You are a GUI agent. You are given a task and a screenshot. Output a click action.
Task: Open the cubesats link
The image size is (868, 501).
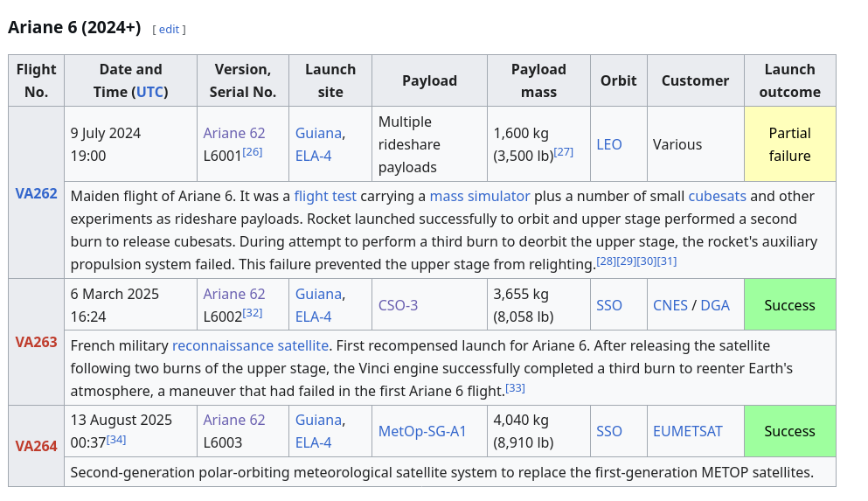(x=717, y=196)
